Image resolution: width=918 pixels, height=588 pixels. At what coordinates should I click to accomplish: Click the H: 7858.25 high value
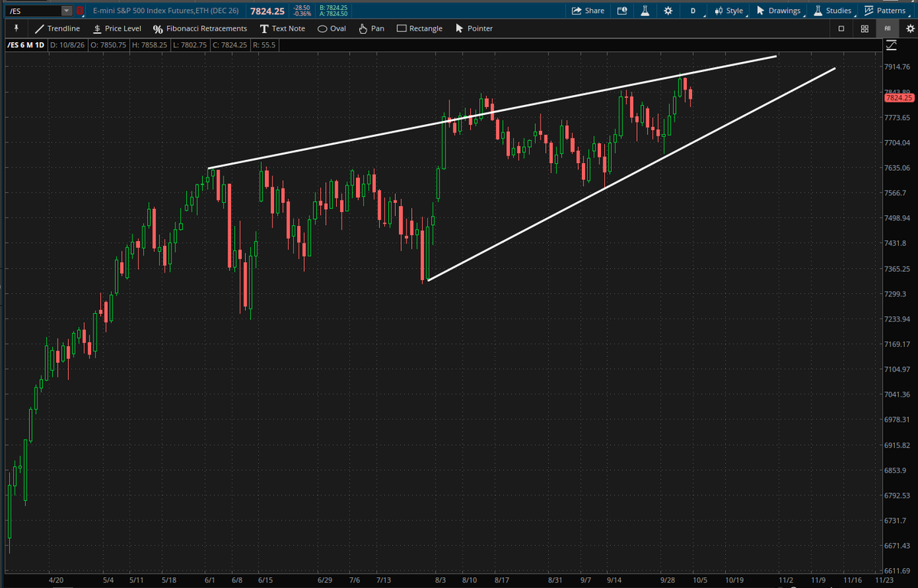(149, 44)
